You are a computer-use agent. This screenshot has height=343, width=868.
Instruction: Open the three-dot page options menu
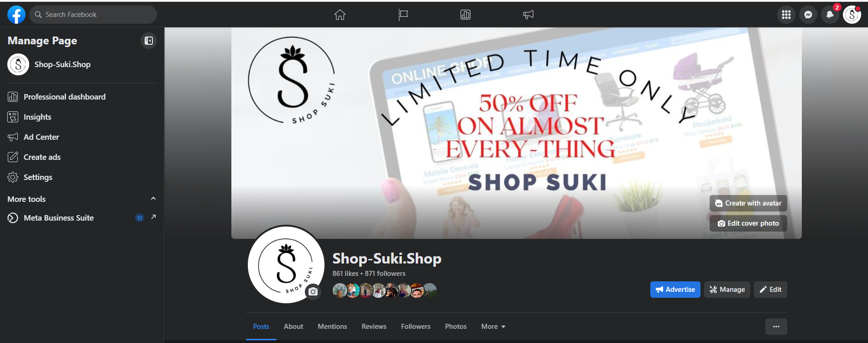coord(776,327)
